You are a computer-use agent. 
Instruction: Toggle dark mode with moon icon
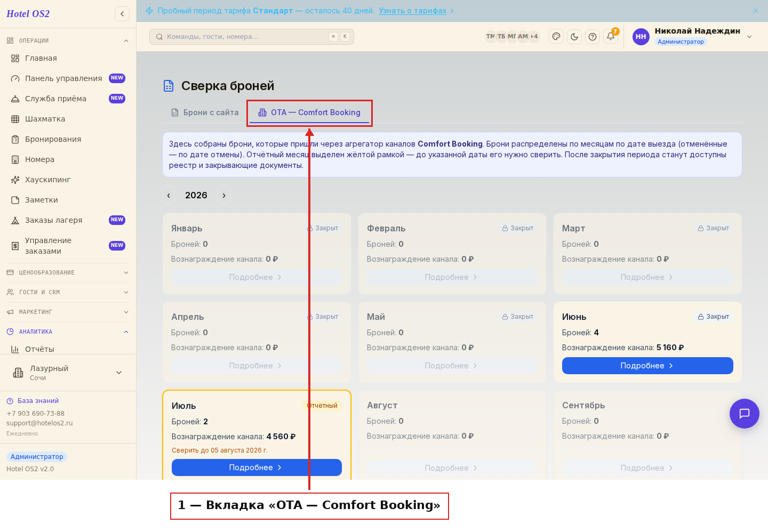pos(574,36)
